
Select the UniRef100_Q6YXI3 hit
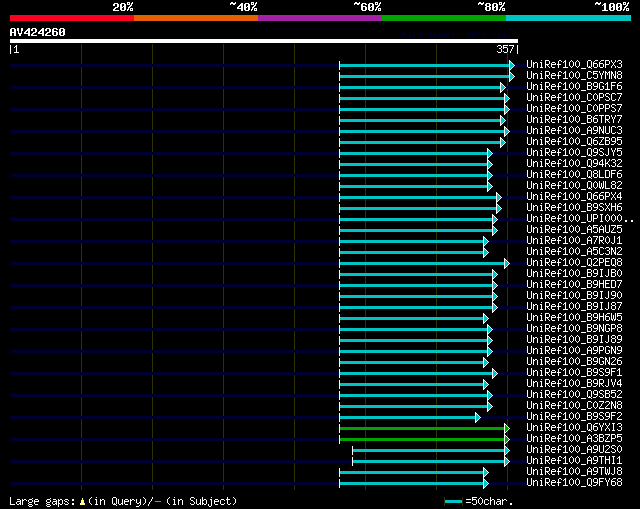pyautogui.click(x=574, y=428)
